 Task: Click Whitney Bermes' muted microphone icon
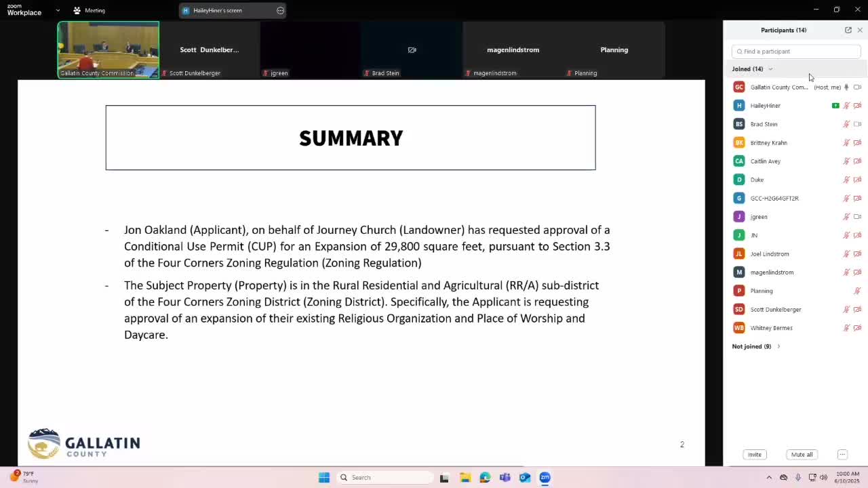click(846, 328)
